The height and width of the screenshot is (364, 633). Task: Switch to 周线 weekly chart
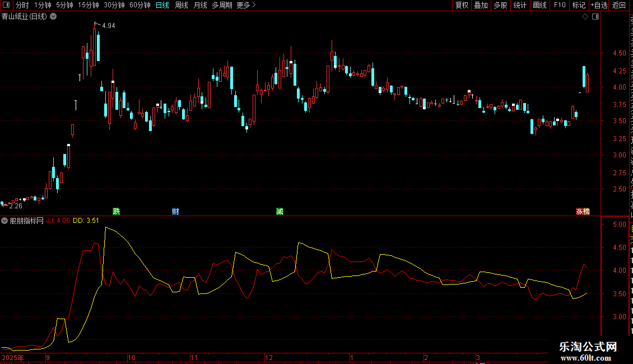tap(181, 5)
